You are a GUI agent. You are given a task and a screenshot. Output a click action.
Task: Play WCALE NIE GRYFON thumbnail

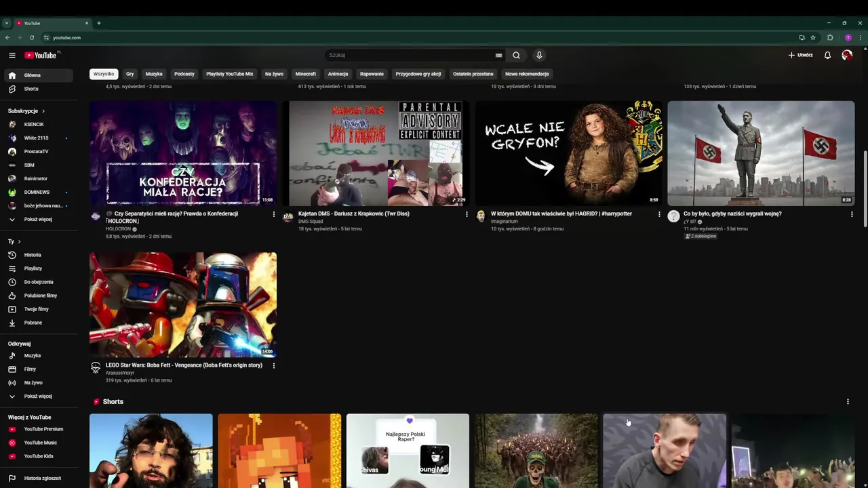568,153
